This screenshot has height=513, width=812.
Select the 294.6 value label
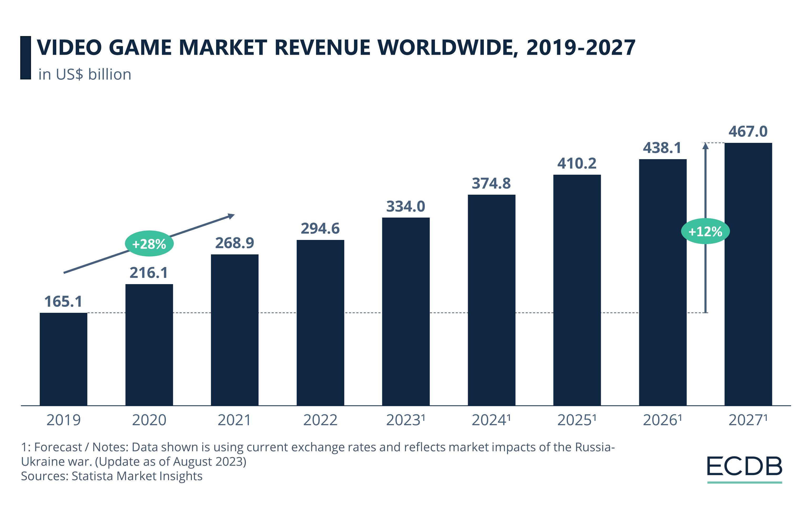tap(320, 228)
